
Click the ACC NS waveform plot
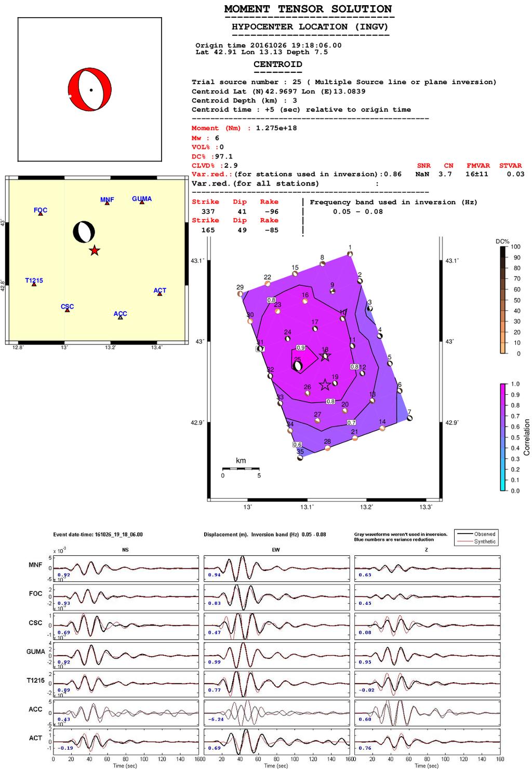pyautogui.click(x=126, y=713)
